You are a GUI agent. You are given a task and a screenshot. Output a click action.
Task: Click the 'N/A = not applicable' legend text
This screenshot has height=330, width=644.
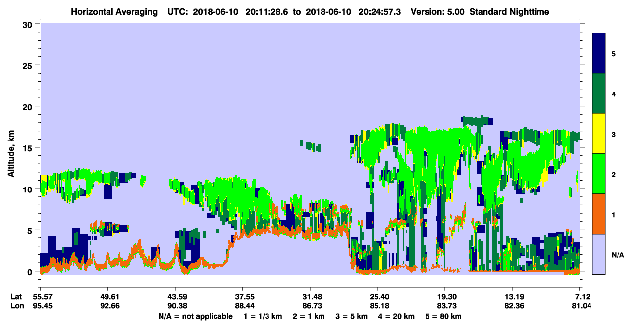195,316
